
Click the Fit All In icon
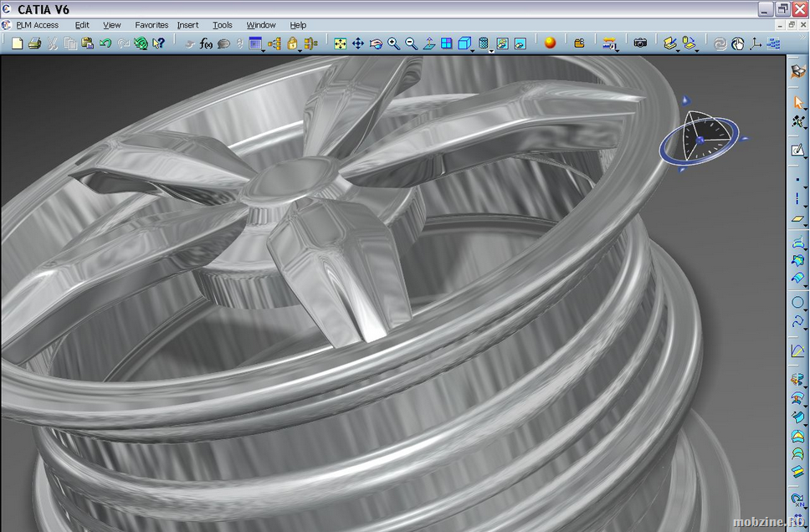coord(340,43)
